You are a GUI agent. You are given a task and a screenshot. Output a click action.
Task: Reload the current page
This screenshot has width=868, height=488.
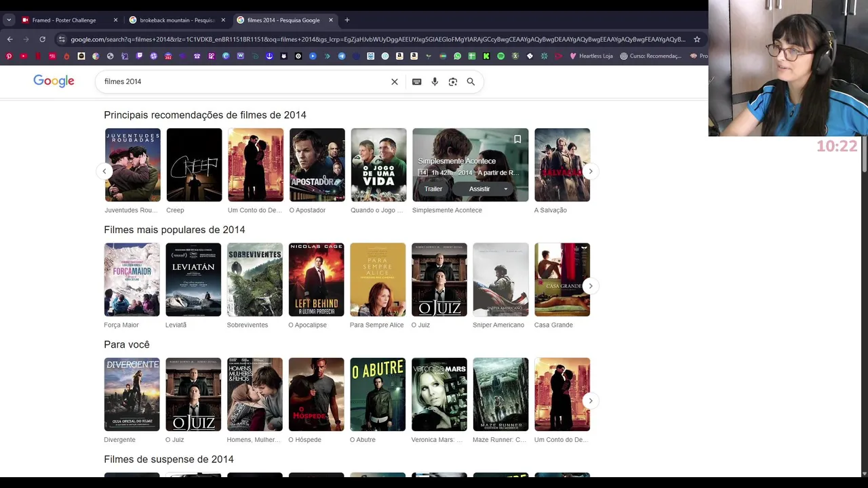coord(42,39)
